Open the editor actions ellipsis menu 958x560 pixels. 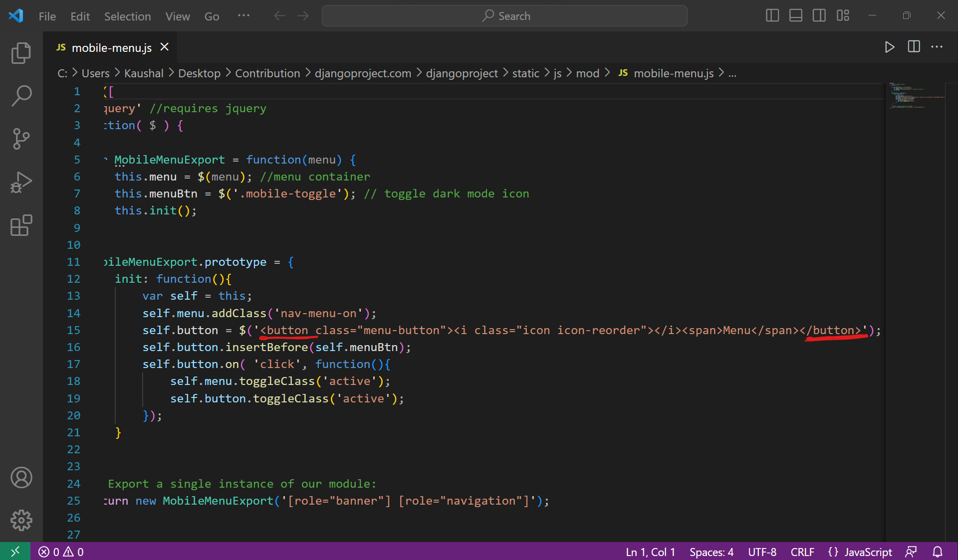coord(938,47)
